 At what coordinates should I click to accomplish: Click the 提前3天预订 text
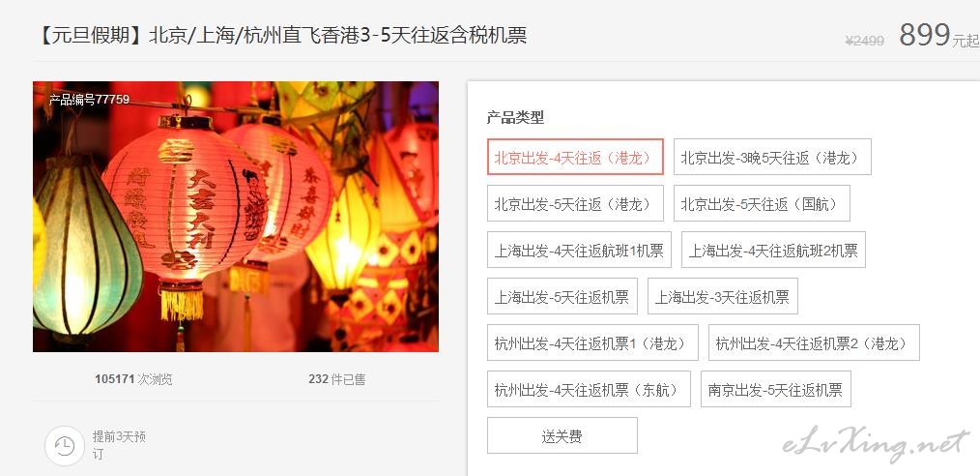(x=119, y=445)
